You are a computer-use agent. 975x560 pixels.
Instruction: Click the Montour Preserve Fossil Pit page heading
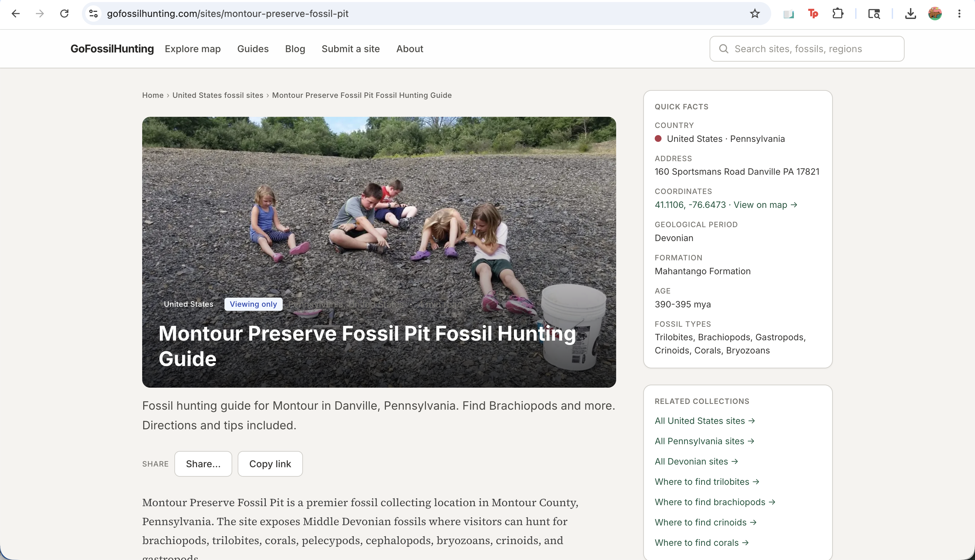[x=367, y=346]
